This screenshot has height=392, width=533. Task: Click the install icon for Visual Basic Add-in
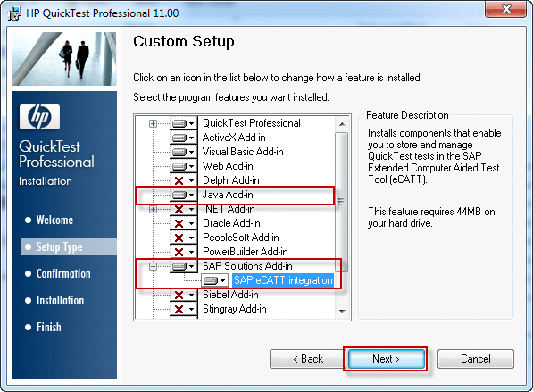point(179,152)
